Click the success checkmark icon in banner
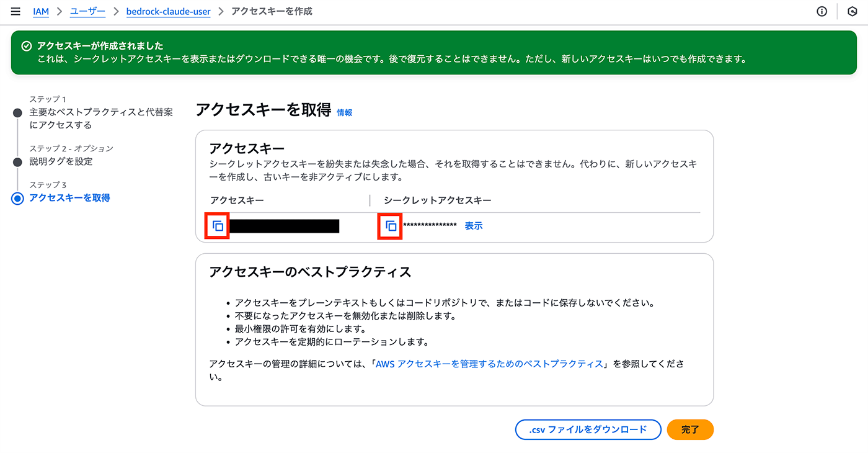Screen dimensions: 868x453 click(26, 46)
